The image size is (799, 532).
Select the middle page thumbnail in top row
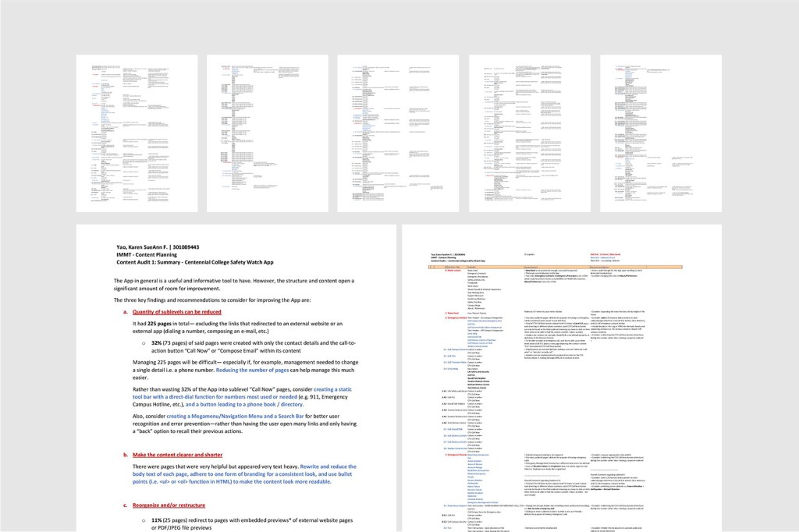pyautogui.click(x=398, y=133)
